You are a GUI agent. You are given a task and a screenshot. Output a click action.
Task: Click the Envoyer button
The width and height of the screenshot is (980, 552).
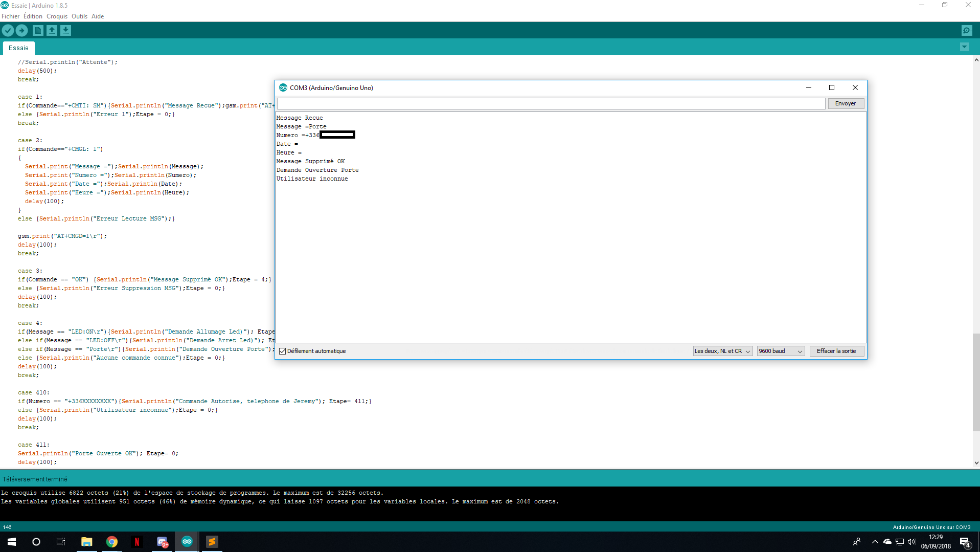[846, 103]
